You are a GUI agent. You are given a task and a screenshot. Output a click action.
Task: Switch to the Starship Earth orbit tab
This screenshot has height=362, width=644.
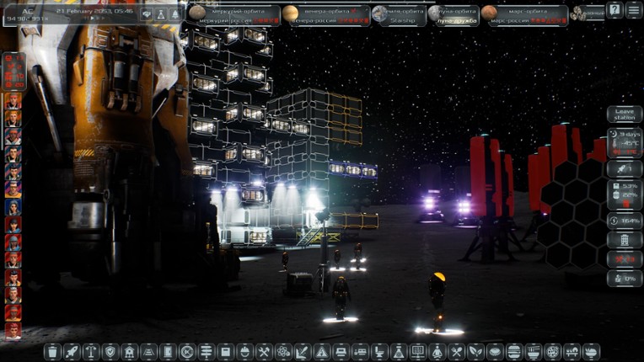pyautogui.click(x=397, y=14)
